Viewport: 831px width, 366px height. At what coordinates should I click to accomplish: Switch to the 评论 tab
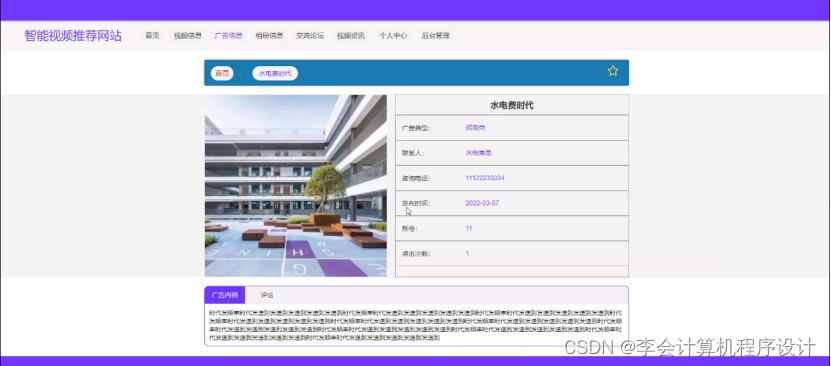point(267,295)
